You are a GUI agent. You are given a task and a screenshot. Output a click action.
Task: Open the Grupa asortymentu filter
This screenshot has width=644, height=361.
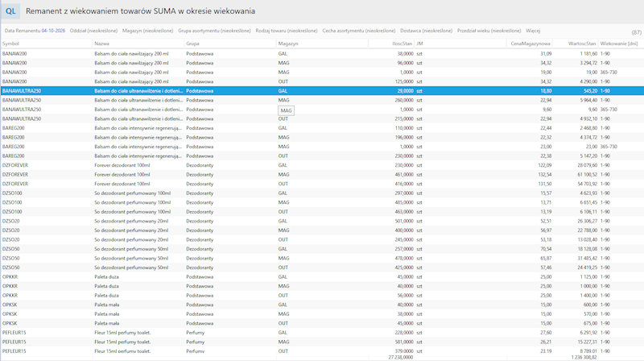point(214,31)
